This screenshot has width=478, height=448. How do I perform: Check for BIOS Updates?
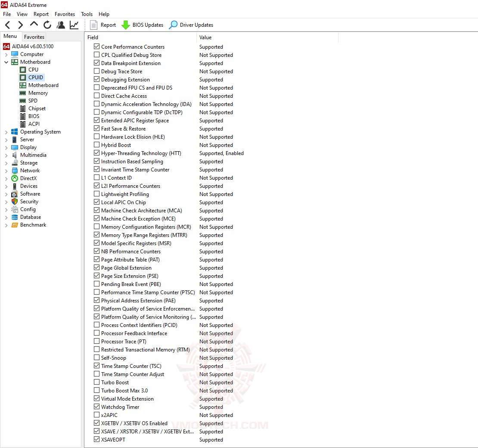click(143, 25)
